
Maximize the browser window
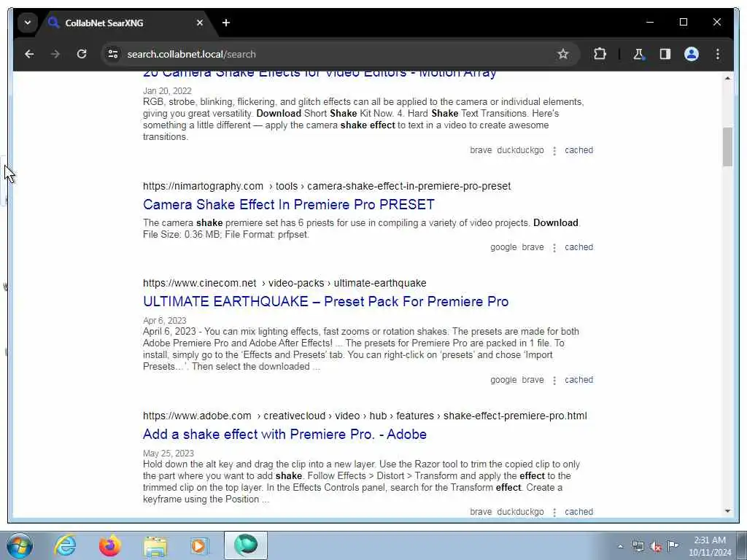click(683, 23)
